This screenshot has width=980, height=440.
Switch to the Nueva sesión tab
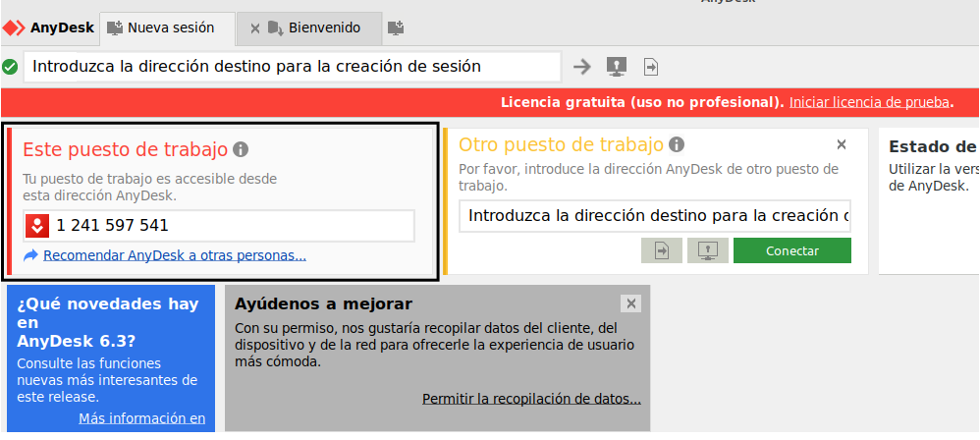169,27
